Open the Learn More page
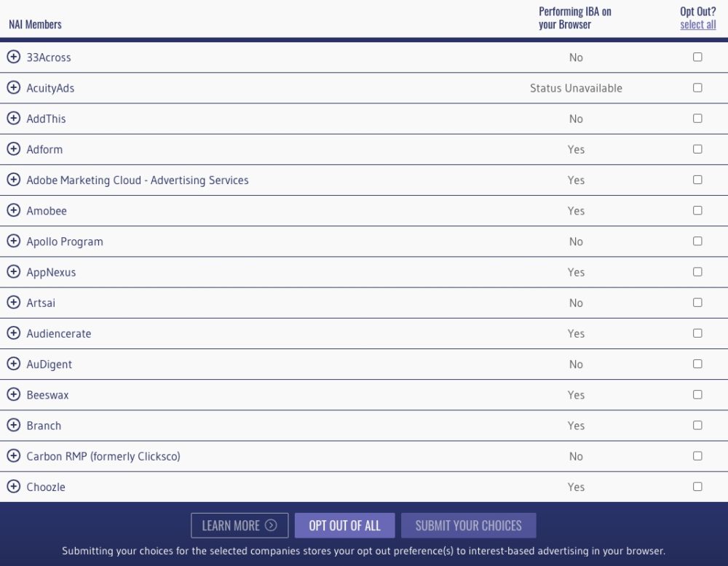 click(240, 525)
